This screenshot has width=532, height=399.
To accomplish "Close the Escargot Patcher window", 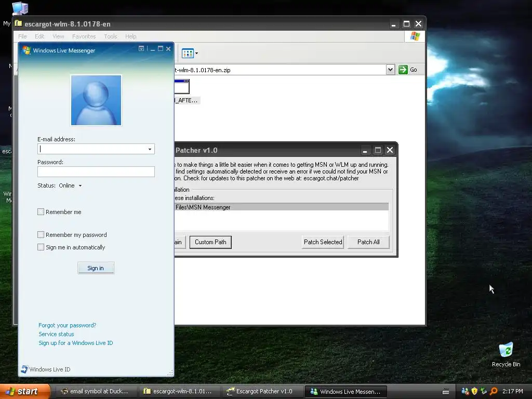I will pyautogui.click(x=390, y=150).
